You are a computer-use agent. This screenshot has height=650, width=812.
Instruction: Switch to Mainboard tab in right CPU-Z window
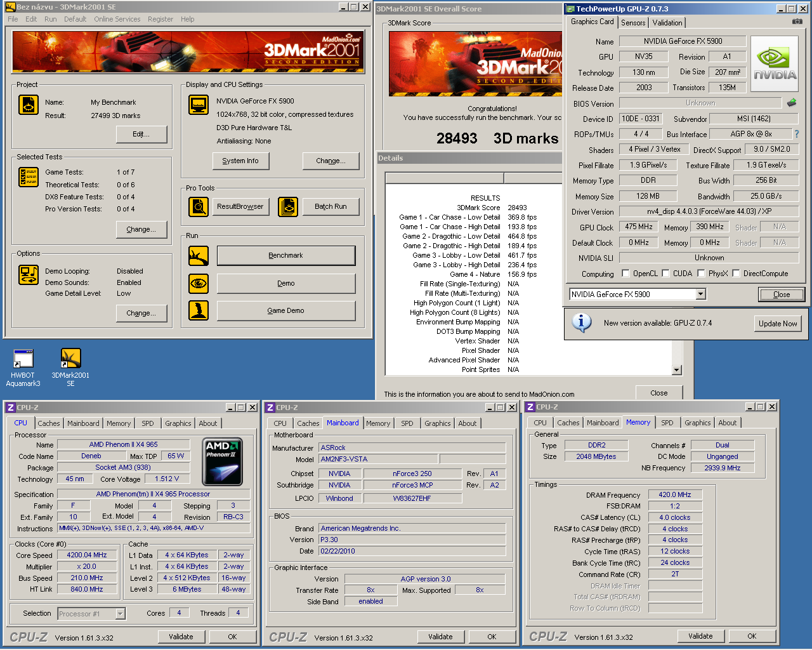point(603,423)
